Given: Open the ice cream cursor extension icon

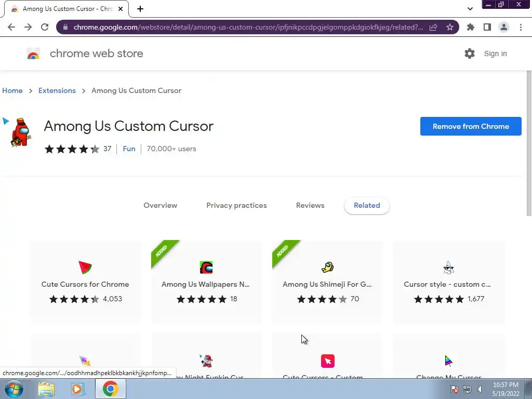Looking at the screenshot, I should (x=85, y=361).
